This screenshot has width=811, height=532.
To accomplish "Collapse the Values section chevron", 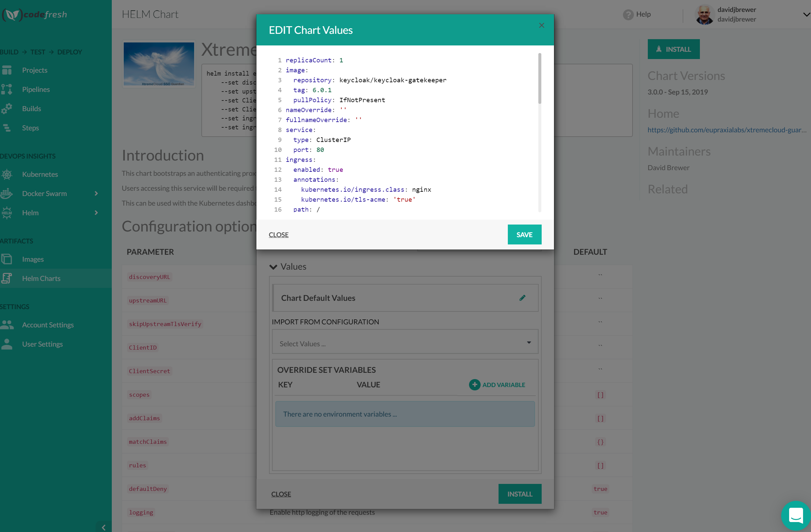I will pyautogui.click(x=273, y=267).
